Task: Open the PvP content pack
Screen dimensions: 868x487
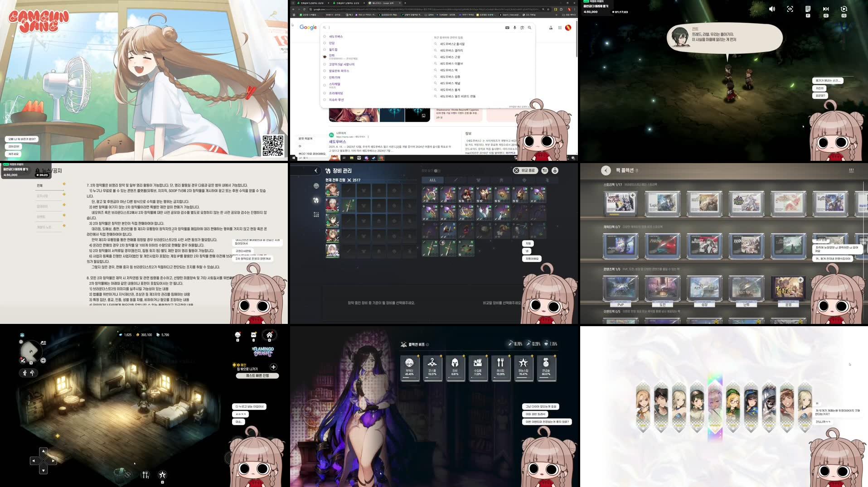Action: (621, 290)
